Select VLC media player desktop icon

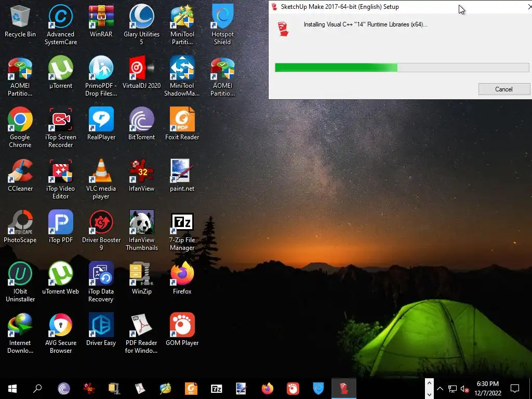101,179
